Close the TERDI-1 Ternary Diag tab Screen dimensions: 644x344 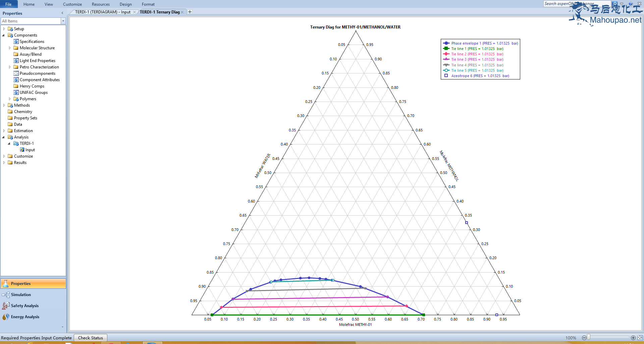182,12
